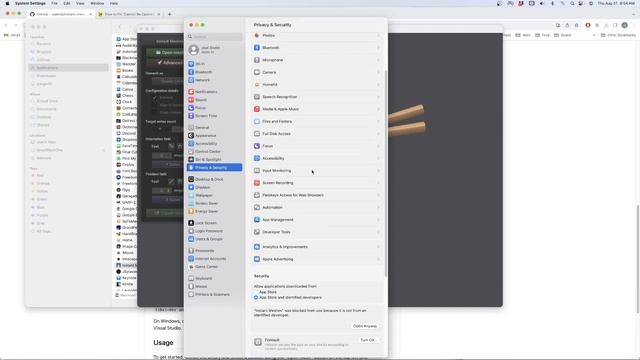
Task: Open Printers & Scanners icon in Settings sidebar
Action: click(191, 294)
